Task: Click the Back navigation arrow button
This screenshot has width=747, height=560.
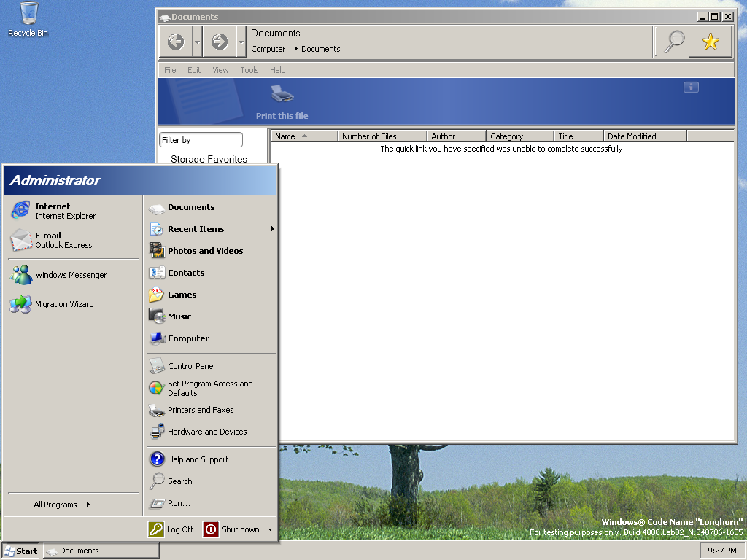Action: (176, 42)
